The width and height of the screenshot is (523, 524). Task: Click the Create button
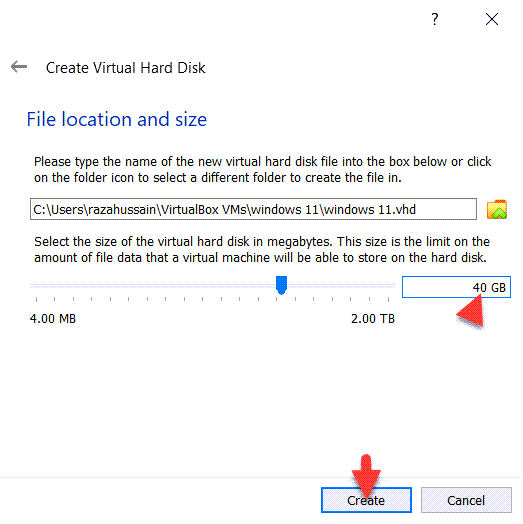(x=366, y=500)
